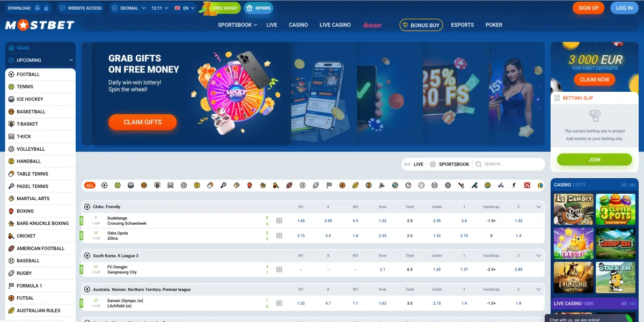This screenshot has height=322, width=644.
Task: Filter by boxing glove icon in sports row
Action: 250,185
